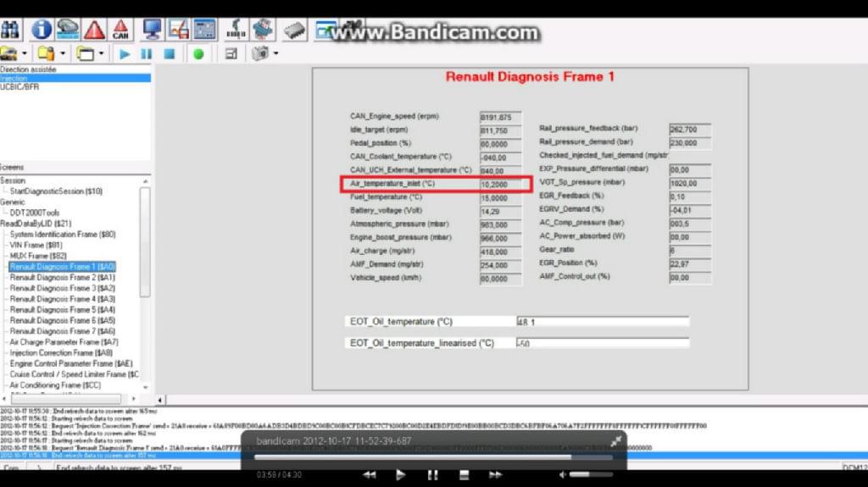Open dropdown arrow beside locked folder icon
The image size is (868, 487).
point(63,53)
